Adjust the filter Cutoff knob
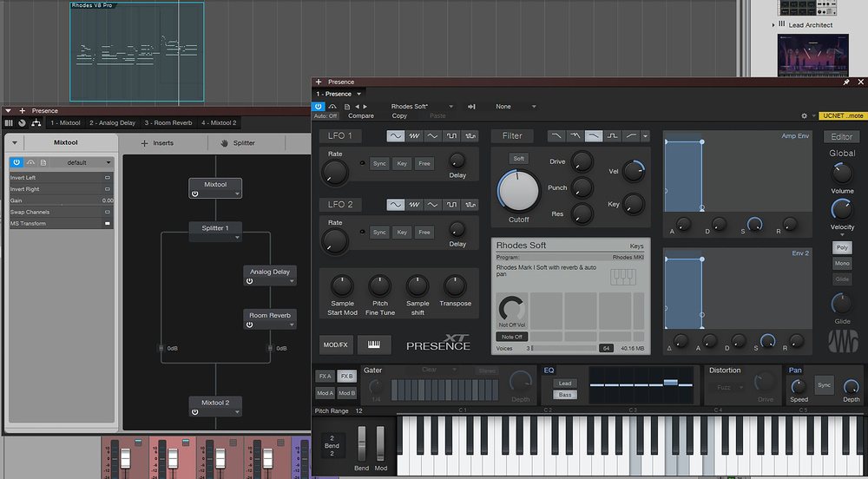 tap(519, 190)
